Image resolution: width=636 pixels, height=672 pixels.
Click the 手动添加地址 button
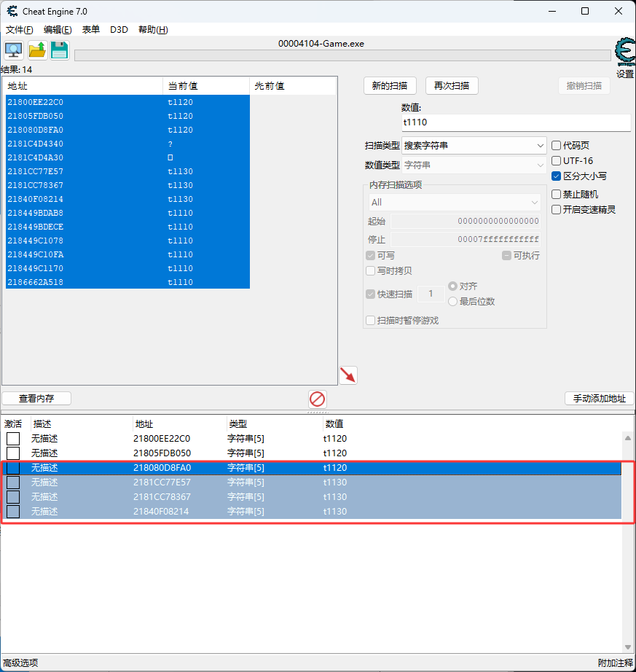pyautogui.click(x=600, y=399)
